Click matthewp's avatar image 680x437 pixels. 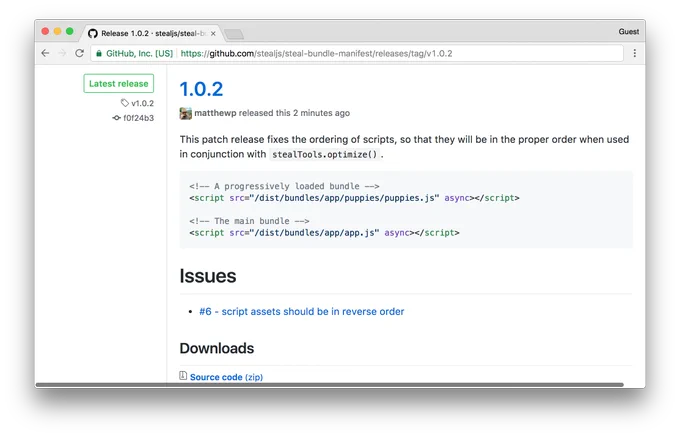pos(186,113)
